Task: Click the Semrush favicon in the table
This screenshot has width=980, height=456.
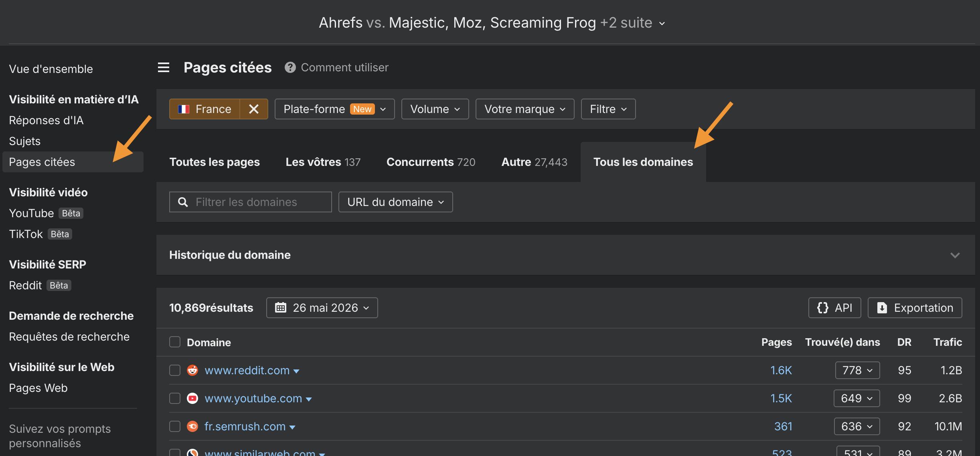Action: pyautogui.click(x=192, y=426)
